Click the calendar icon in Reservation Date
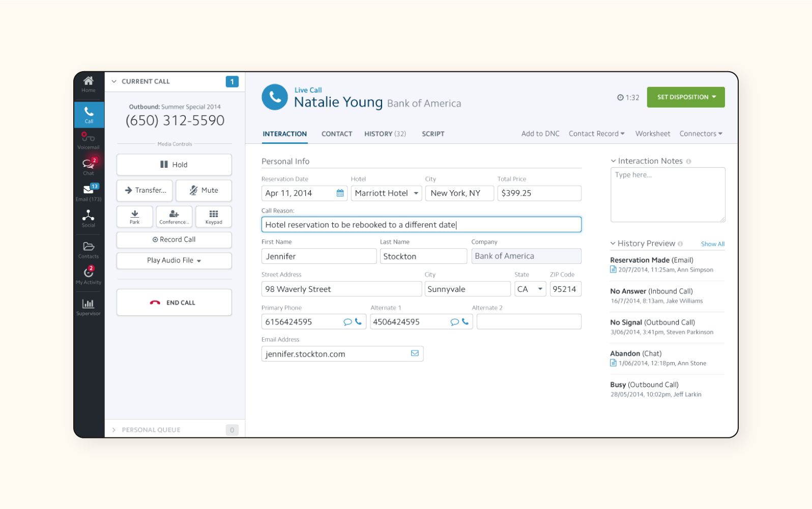The width and height of the screenshot is (812, 509). (x=340, y=193)
